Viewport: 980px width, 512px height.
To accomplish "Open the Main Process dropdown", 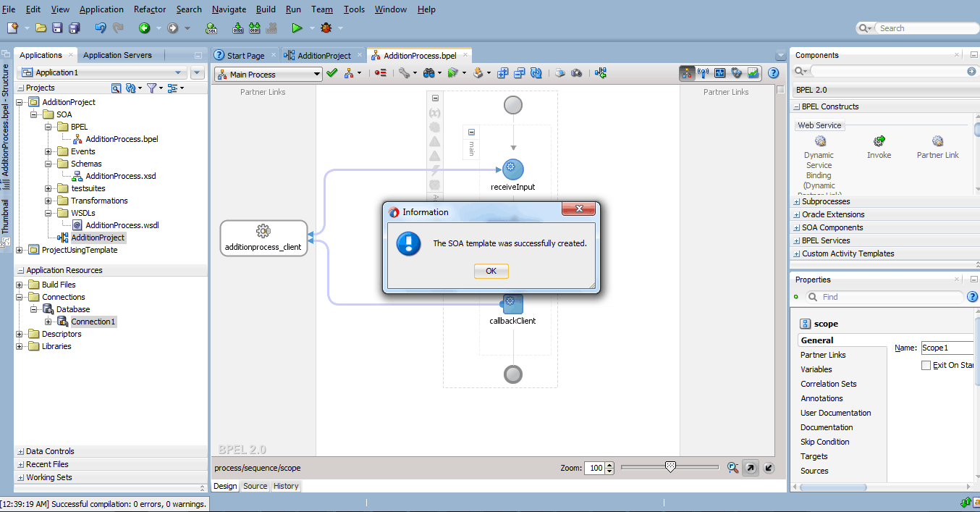I will [x=268, y=74].
